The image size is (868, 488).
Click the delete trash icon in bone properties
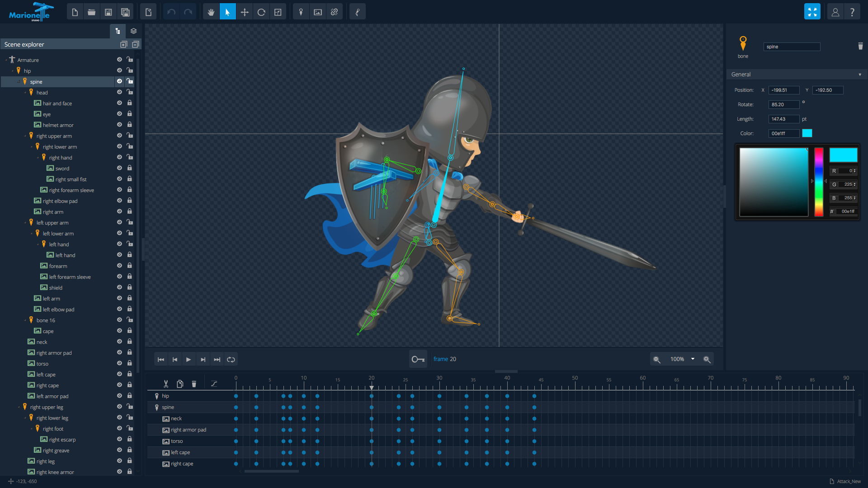(x=860, y=46)
